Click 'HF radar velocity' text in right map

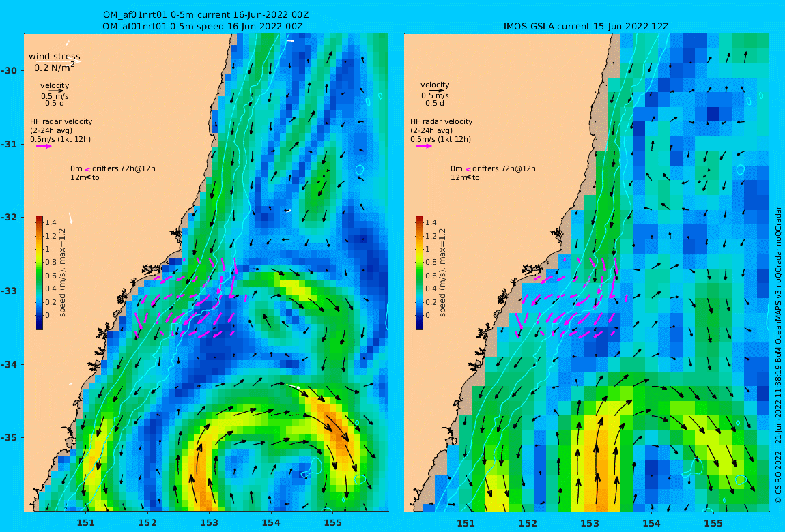441,121
